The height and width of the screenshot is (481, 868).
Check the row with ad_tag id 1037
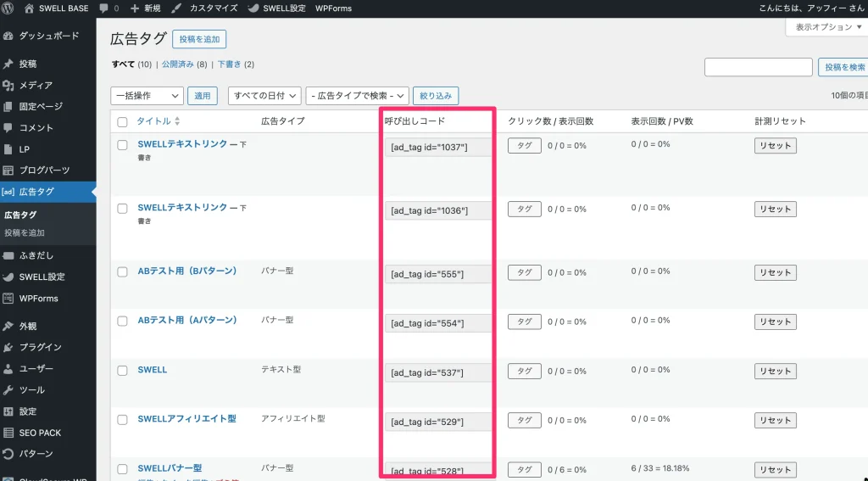pyautogui.click(x=122, y=145)
